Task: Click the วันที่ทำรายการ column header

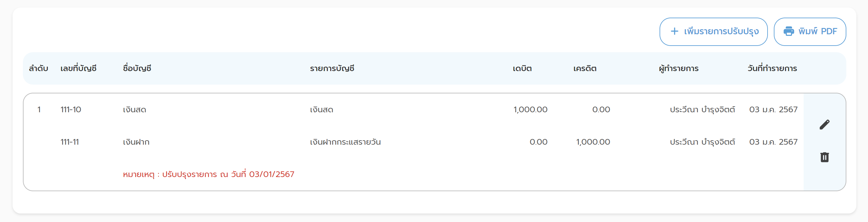Action: [772, 69]
